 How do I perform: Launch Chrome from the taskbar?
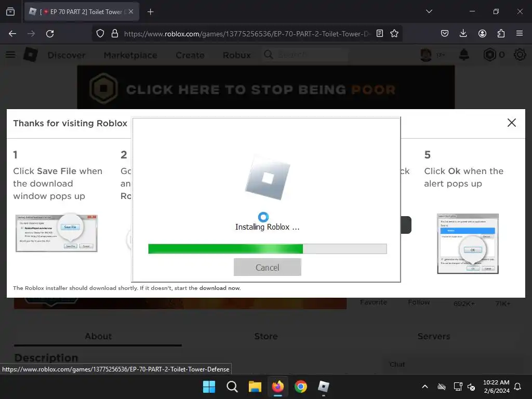coord(301,387)
